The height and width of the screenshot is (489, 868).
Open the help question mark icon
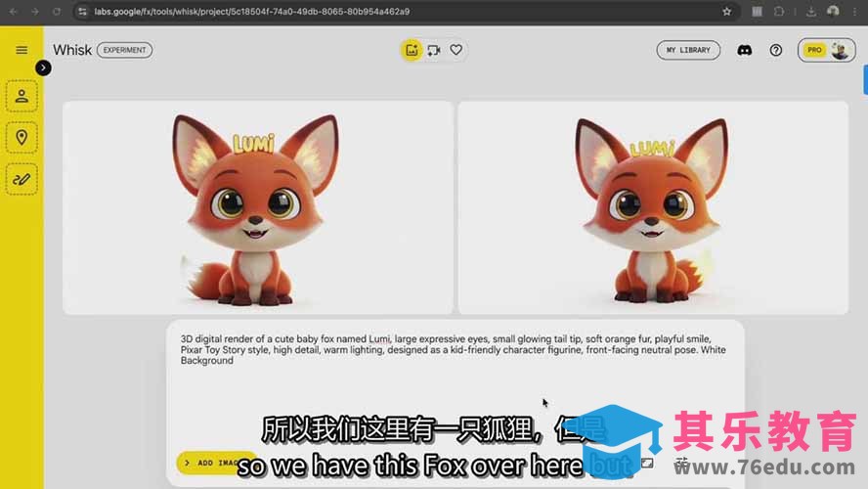[776, 50]
